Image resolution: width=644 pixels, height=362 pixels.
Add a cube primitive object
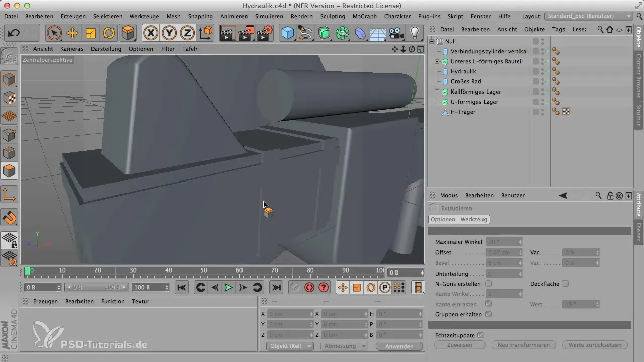[x=288, y=33]
